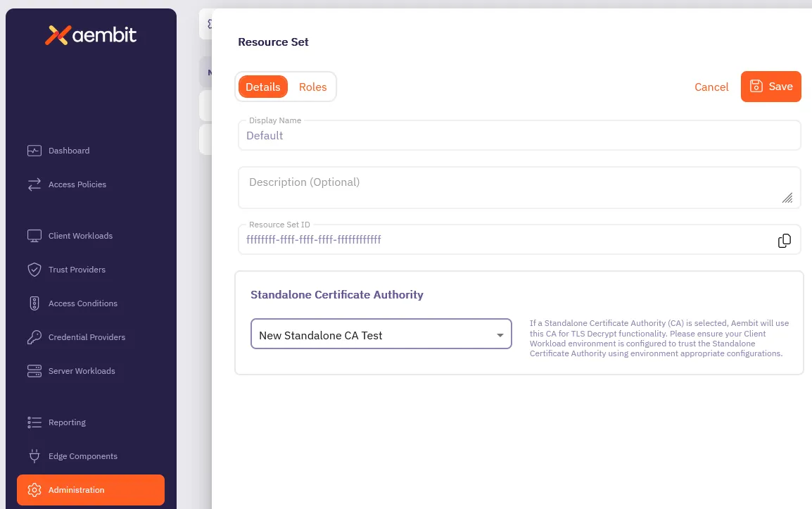Open the Dashboard from the sidebar
The image size is (812, 509).
(68, 151)
